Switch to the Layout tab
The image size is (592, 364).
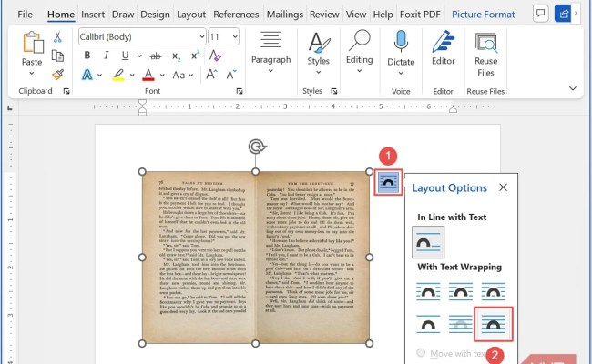(191, 15)
